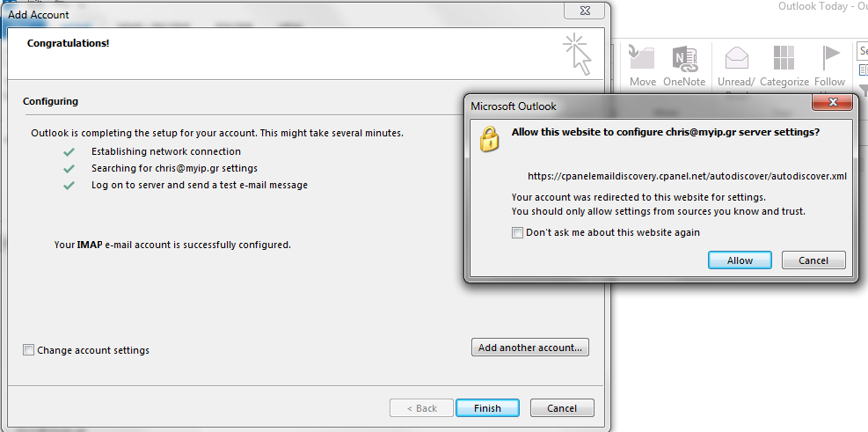
Task: Click the search box in the ribbon
Action: pos(863,51)
